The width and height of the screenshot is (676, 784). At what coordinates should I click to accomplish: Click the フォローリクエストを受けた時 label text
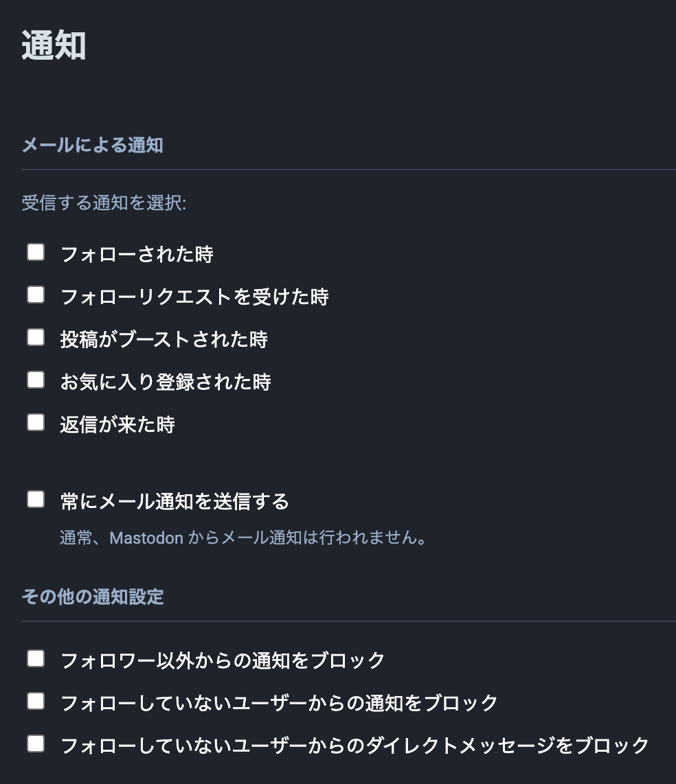click(x=194, y=297)
